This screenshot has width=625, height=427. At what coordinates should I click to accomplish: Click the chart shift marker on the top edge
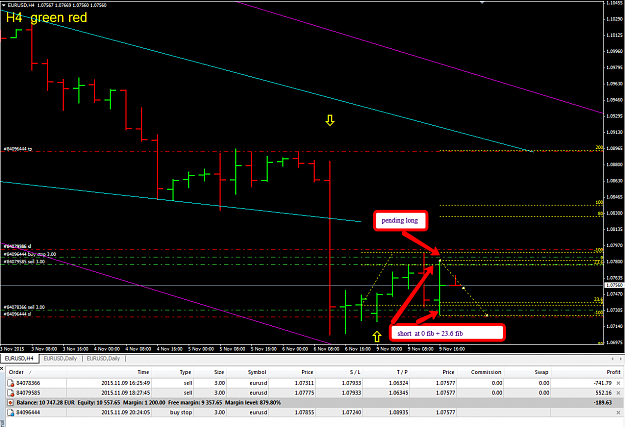pyautogui.click(x=482, y=2)
